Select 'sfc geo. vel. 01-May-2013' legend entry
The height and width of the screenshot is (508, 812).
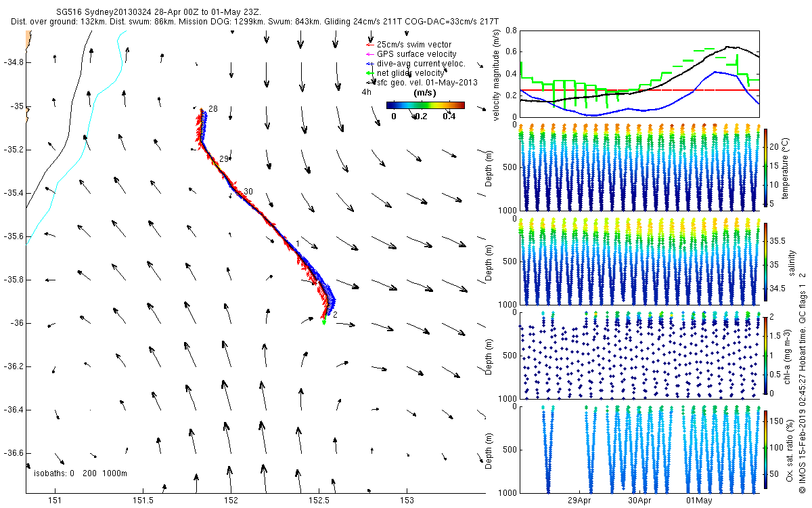[427, 82]
